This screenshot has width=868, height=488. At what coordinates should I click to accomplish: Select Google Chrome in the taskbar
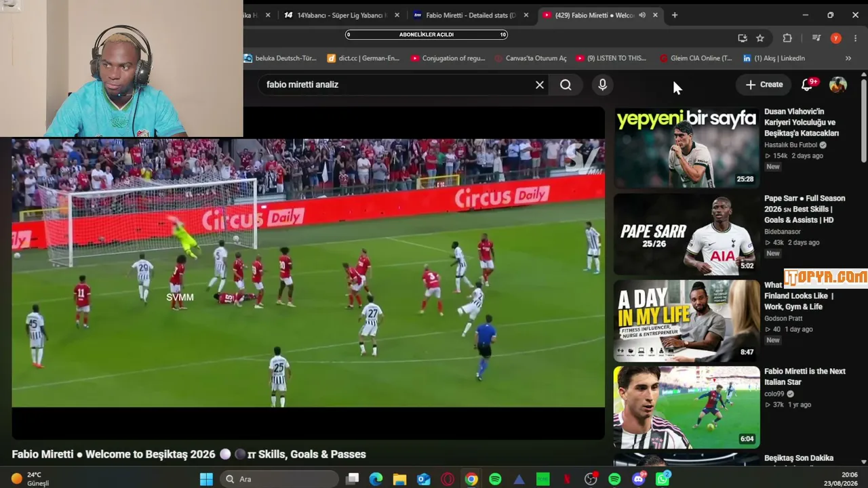pos(471,479)
